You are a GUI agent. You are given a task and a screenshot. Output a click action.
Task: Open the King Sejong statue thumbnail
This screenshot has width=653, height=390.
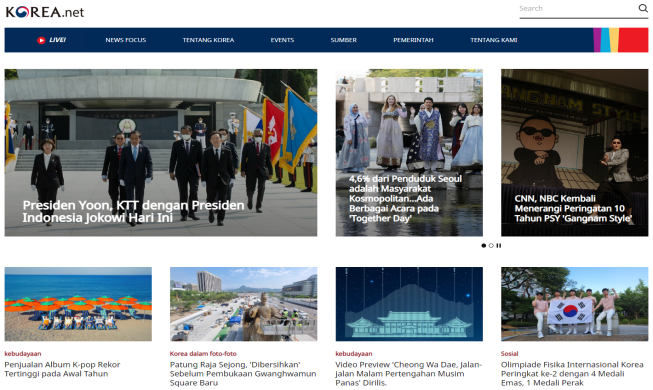[243, 304]
